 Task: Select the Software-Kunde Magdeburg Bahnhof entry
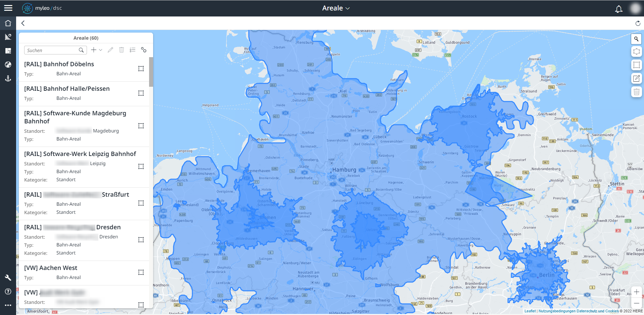[84, 126]
